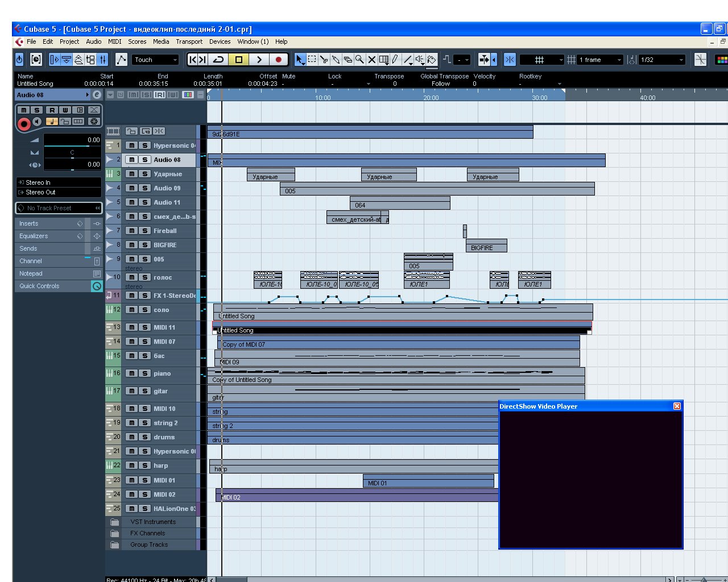Select the Mute X tool
The width and height of the screenshot is (728, 582).
point(371,59)
